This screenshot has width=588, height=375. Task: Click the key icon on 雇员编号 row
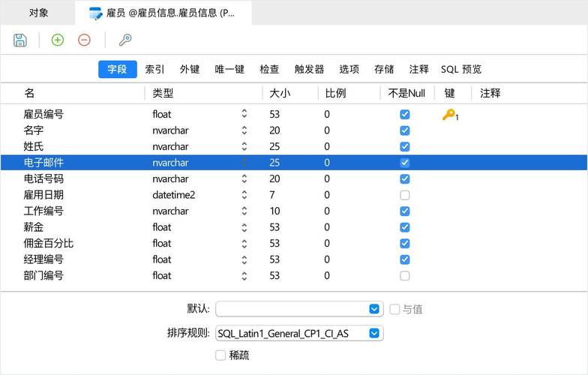click(449, 115)
